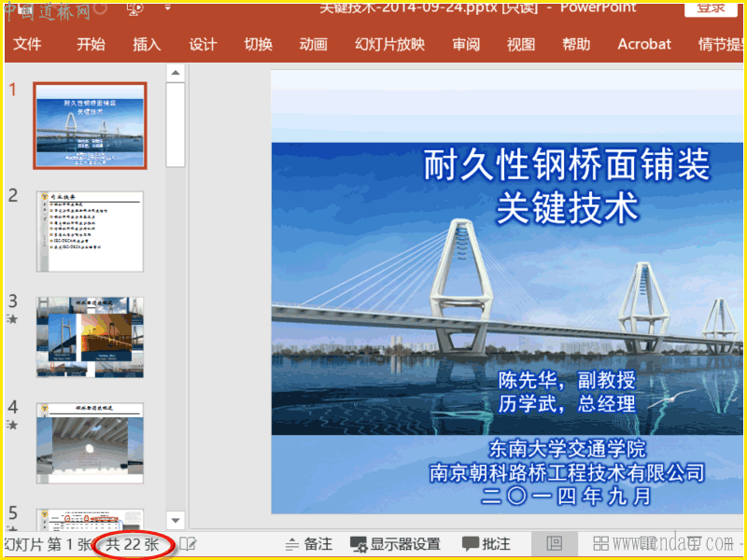Open the 幻灯片放映 tab
The image size is (747, 560).
coord(389,44)
